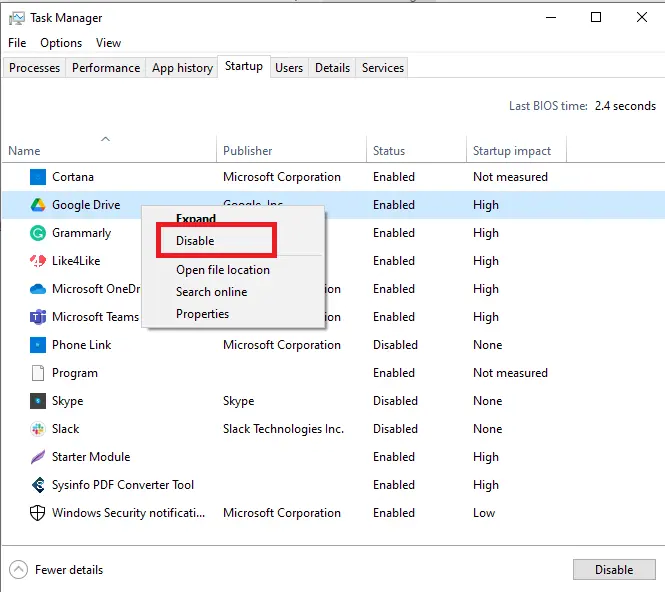Switch to the Details tab

(332, 68)
